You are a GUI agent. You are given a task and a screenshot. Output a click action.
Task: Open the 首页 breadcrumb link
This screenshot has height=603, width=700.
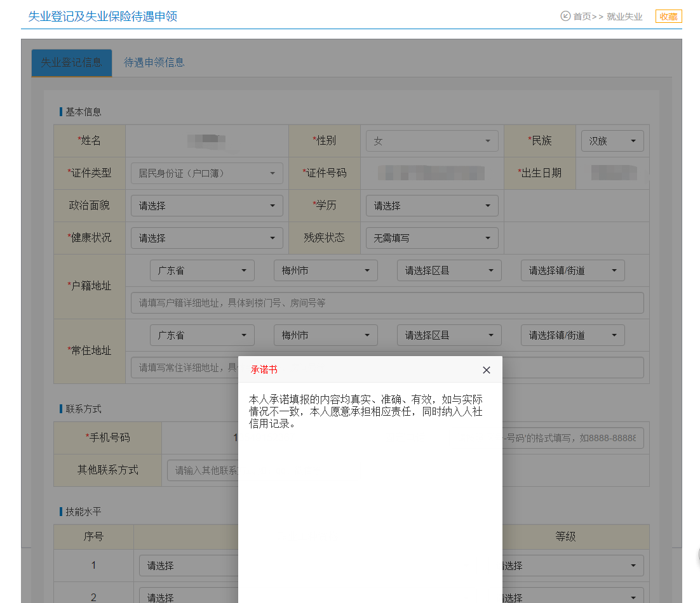582,17
